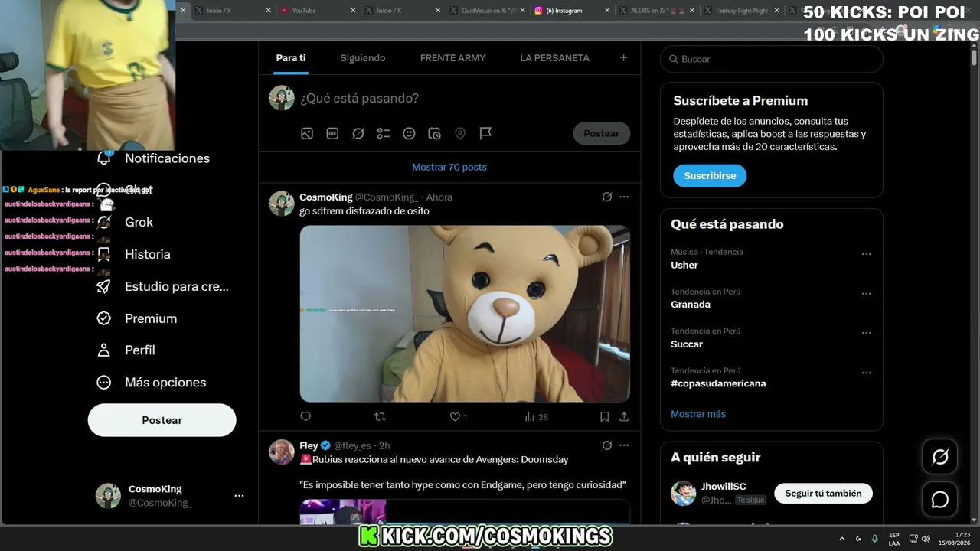This screenshot has height=551, width=980.
Task: Reply to CosmoKing's osito post
Action: pyautogui.click(x=305, y=416)
